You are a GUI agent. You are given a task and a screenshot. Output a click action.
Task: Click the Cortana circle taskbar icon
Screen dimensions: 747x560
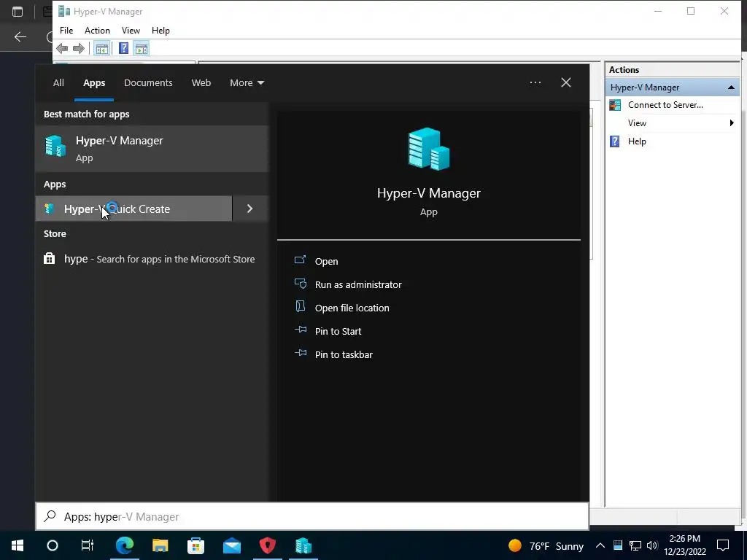click(53, 545)
